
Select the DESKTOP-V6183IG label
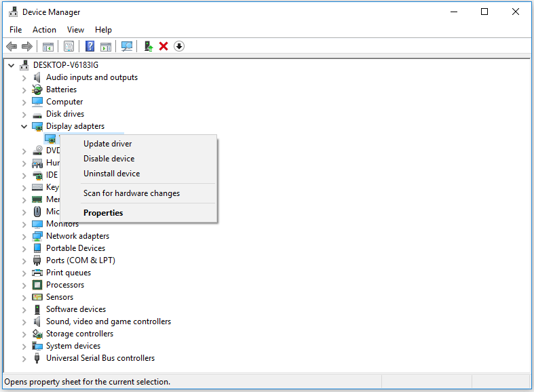[x=66, y=65]
